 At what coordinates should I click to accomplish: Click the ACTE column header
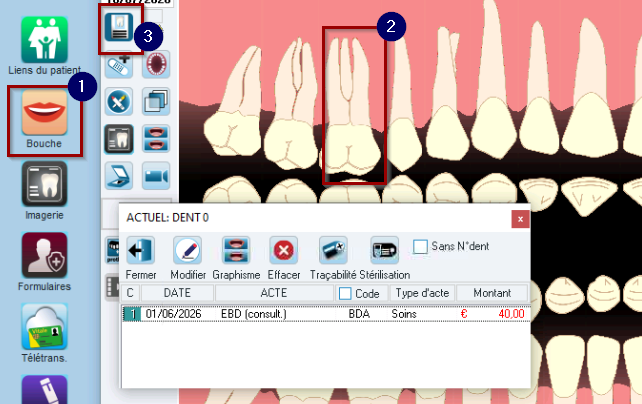point(274,293)
